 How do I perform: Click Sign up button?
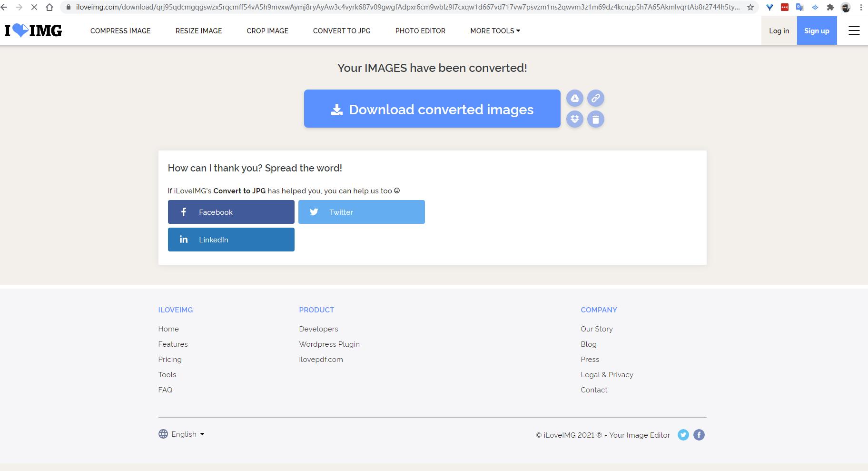(x=817, y=30)
